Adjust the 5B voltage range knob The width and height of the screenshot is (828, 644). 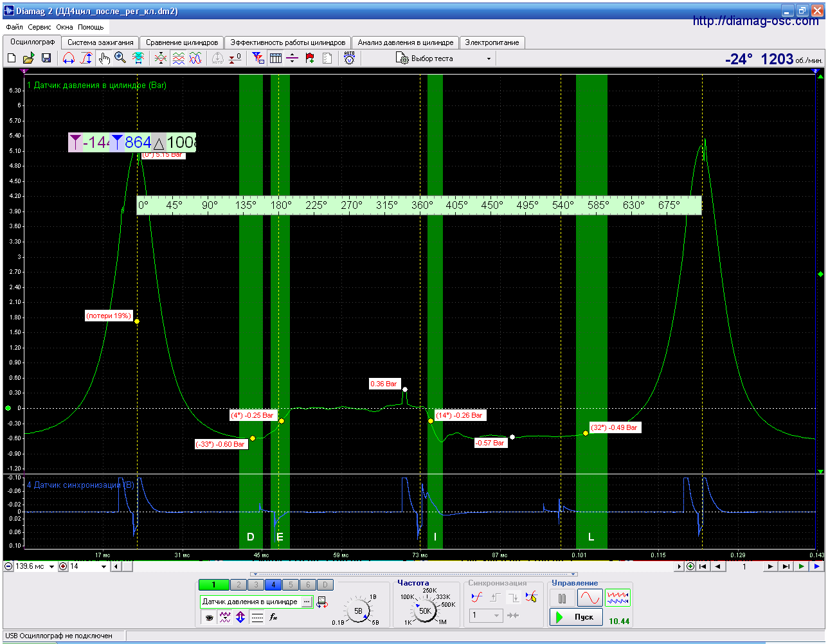(359, 611)
